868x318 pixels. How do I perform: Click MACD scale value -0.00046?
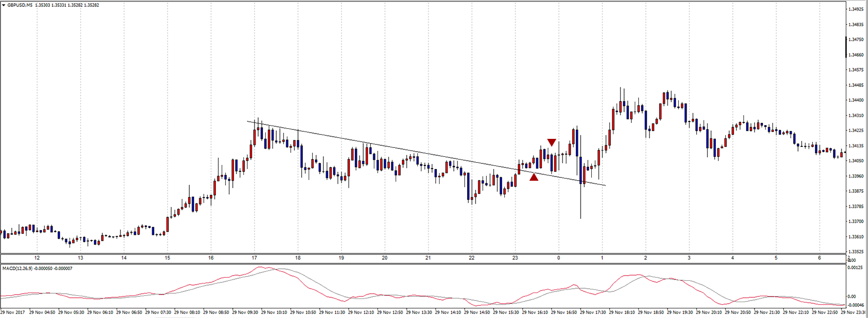[855, 305]
